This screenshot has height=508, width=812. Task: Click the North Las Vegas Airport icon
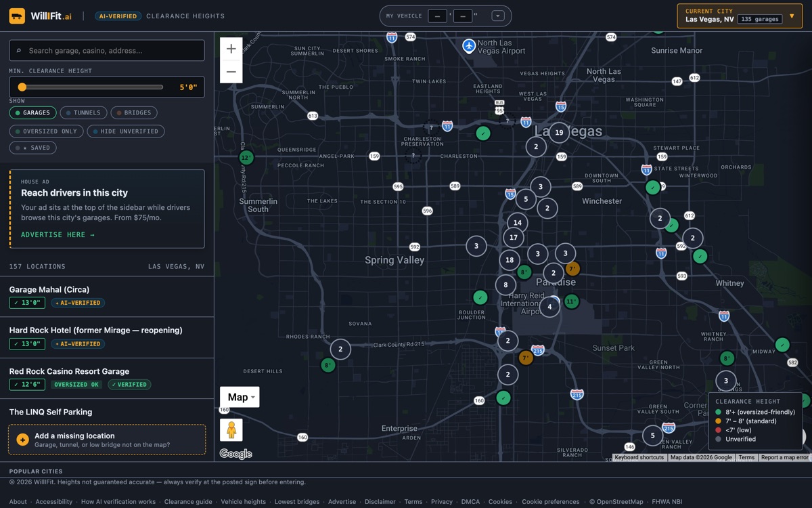tap(469, 45)
